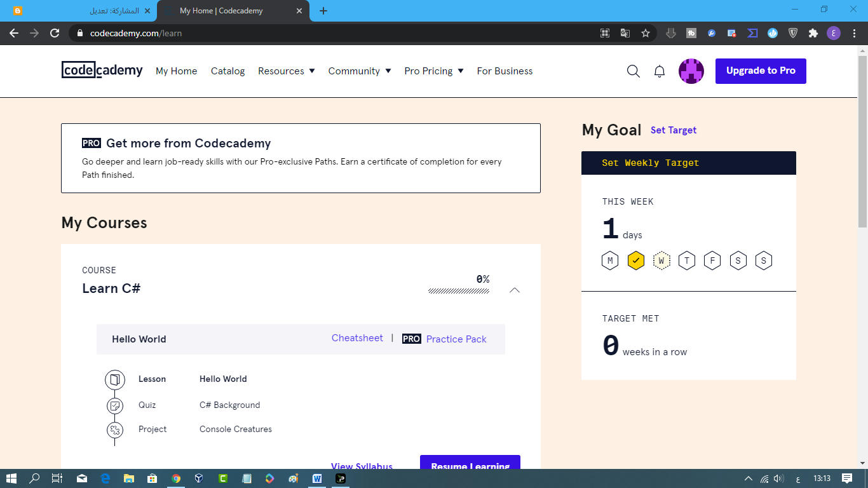Reload the Codecademy page
Screen dimensions: 868x488
[55, 33]
